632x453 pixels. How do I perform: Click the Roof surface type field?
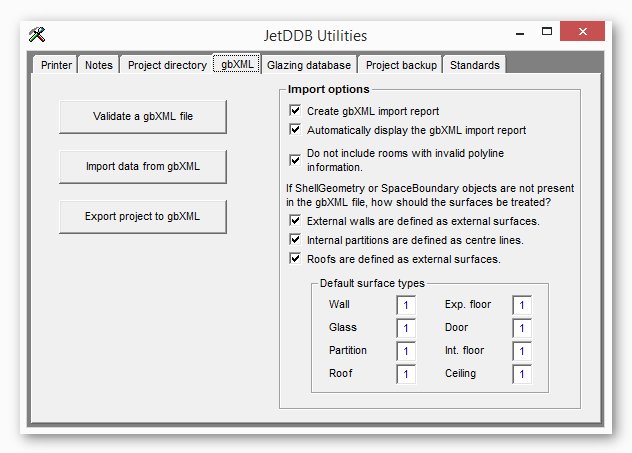click(x=406, y=374)
